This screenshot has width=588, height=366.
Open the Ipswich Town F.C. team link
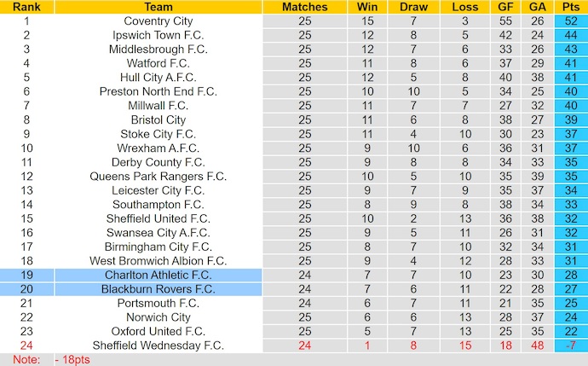pos(158,35)
